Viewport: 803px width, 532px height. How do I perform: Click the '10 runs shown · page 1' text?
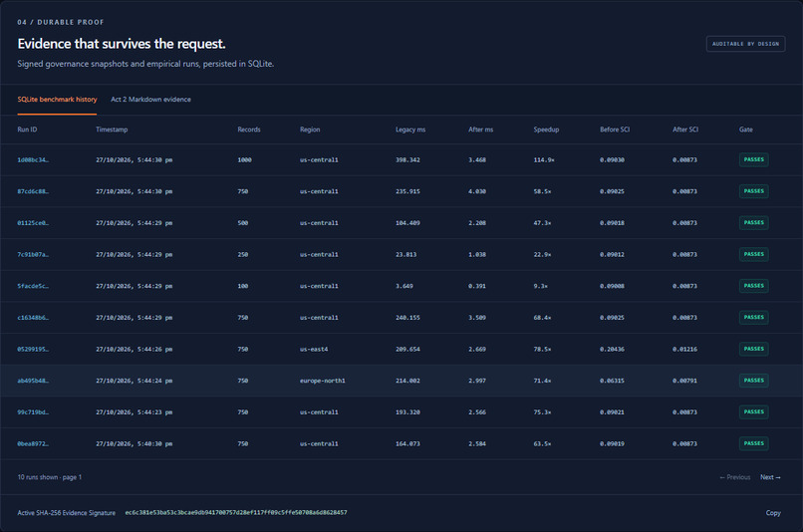(x=50, y=477)
